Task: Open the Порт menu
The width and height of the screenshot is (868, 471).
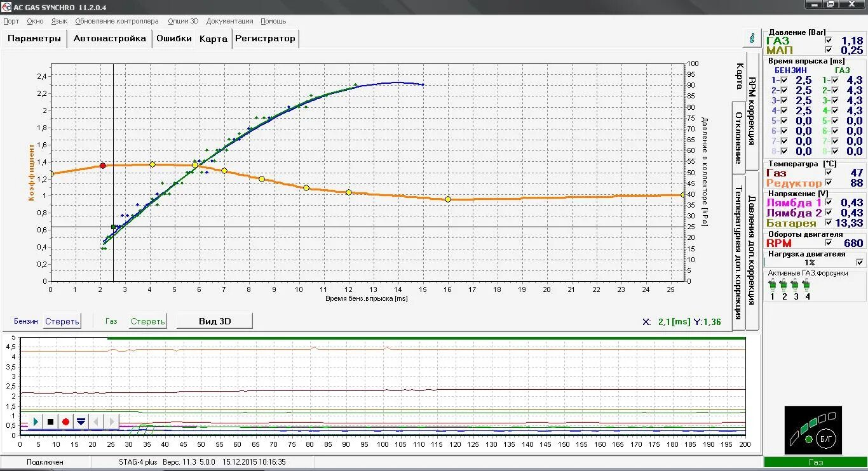Action: coord(11,21)
